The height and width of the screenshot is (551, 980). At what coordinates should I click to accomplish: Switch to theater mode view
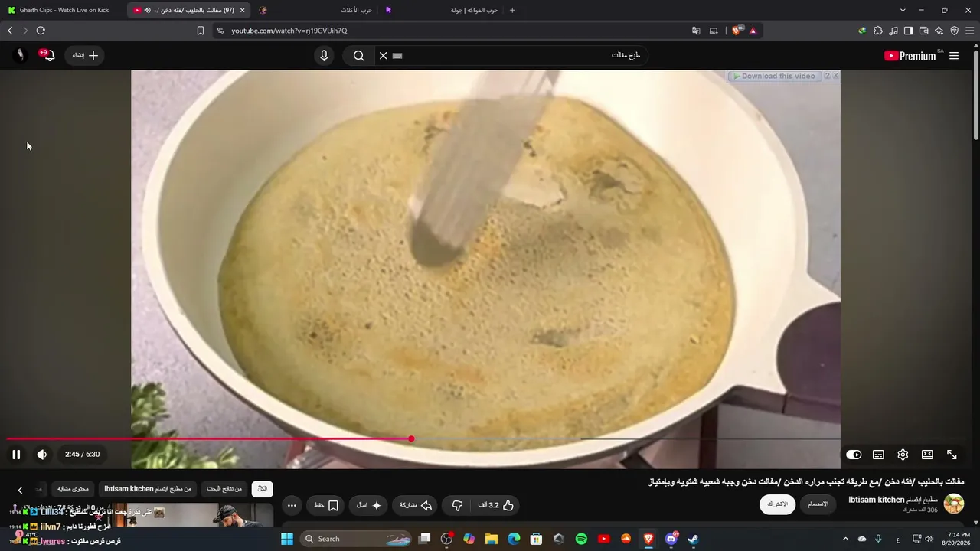[x=927, y=455]
